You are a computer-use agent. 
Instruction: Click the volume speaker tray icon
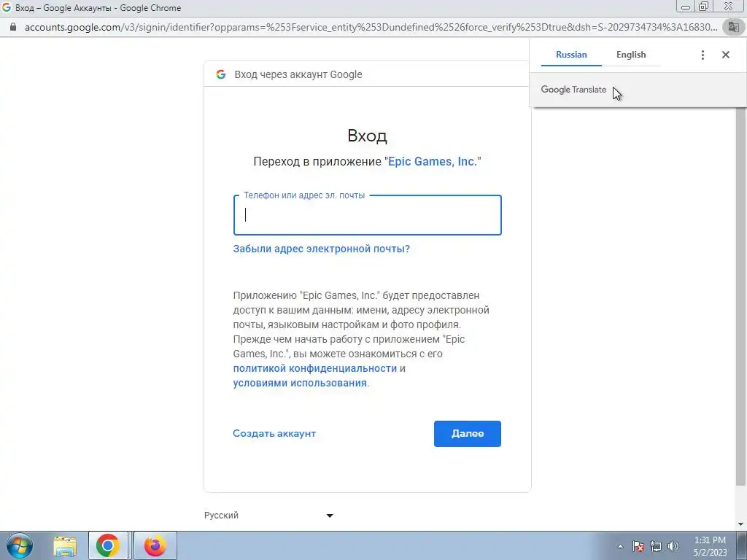673,546
